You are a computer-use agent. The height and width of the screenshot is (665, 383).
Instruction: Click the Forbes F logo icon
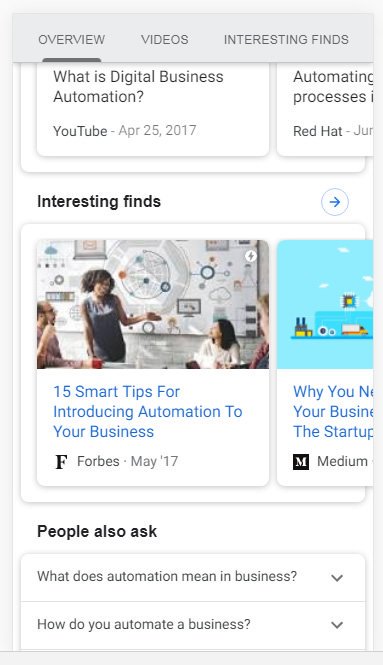61,461
